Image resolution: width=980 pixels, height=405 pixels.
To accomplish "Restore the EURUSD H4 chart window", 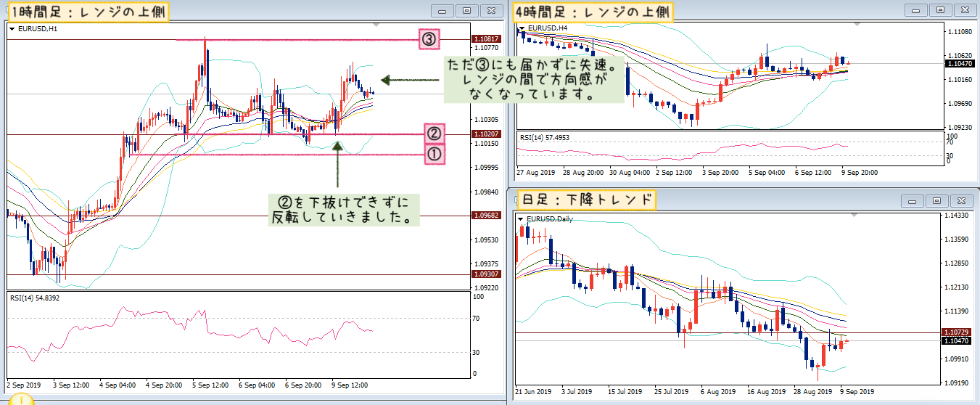I will 941,11.
